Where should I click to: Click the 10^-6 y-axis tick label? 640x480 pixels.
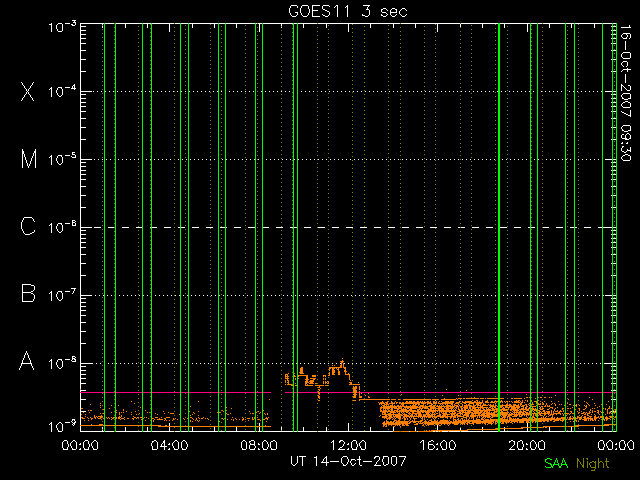tap(62, 227)
